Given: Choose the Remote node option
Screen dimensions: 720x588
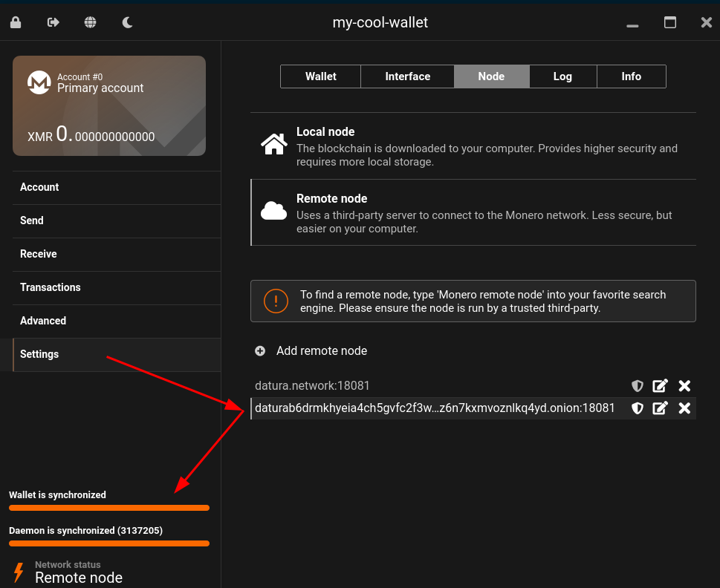Looking at the screenshot, I should (x=473, y=212).
